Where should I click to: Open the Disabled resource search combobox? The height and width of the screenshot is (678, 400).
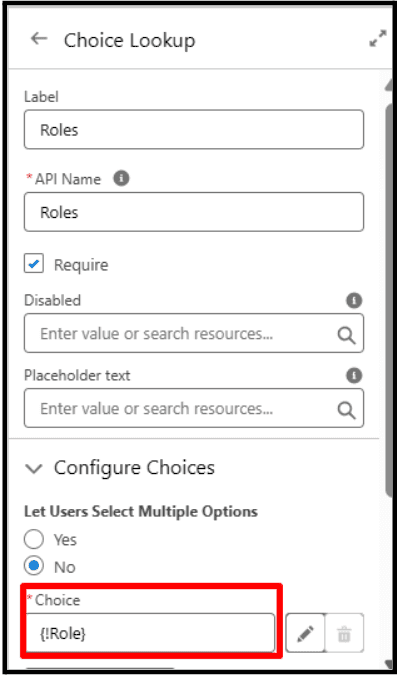pos(194,333)
